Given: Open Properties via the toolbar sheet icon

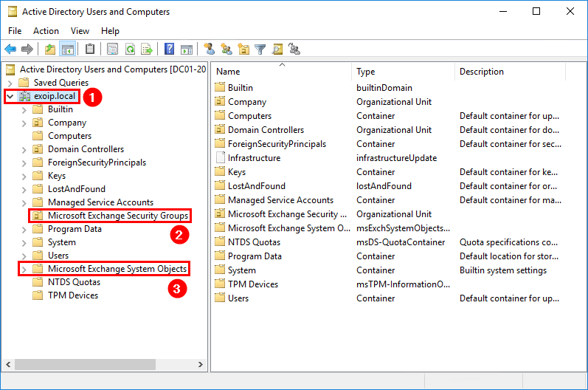Looking at the screenshot, I should 112,49.
